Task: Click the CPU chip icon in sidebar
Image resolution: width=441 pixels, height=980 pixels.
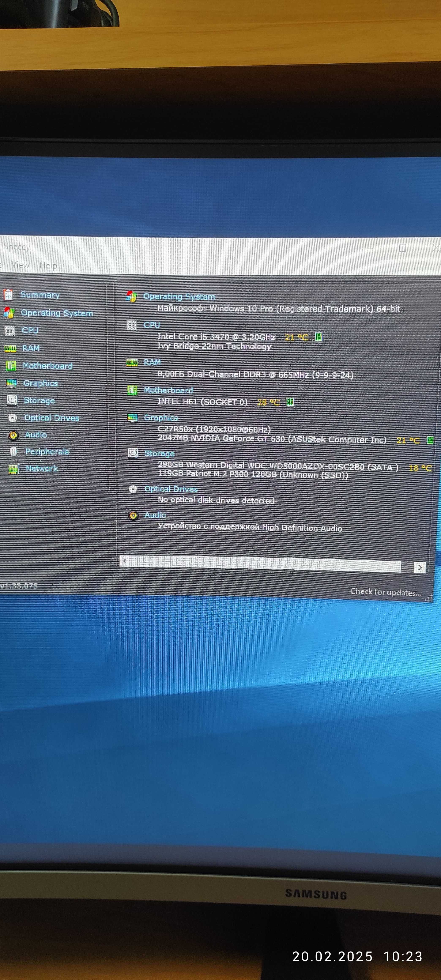Action: (x=10, y=331)
